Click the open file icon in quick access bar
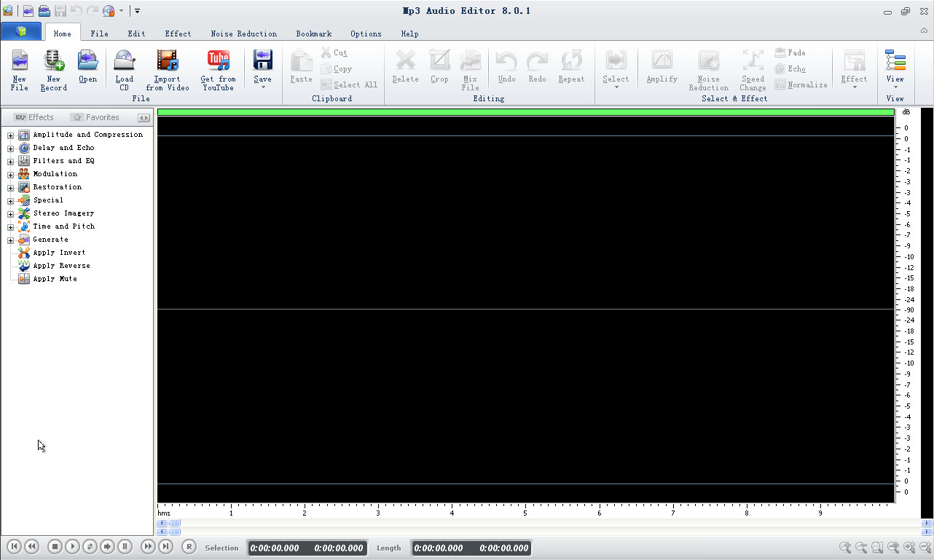Viewport: 934px width, 560px height. [44, 11]
